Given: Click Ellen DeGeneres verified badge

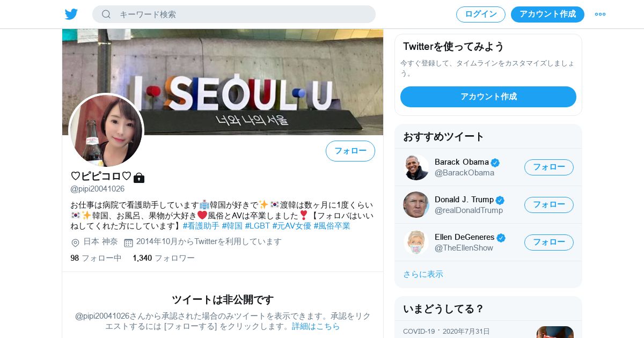Looking at the screenshot, I should (501, 238).
